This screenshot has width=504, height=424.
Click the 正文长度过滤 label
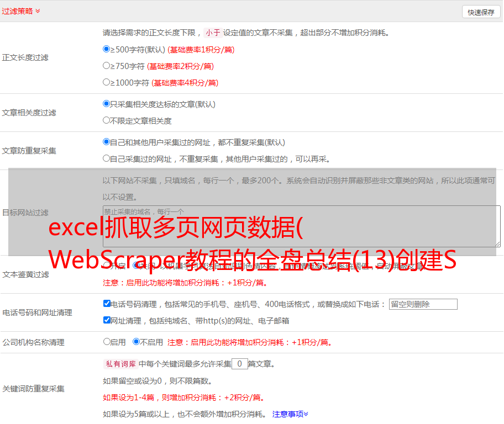25,57
